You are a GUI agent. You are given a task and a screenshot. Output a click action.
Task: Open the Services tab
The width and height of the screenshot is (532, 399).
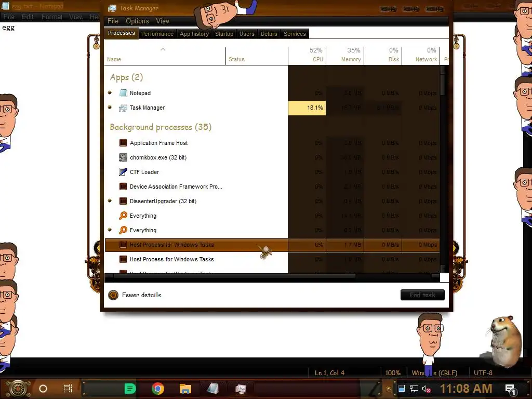[x=295, y=34]
